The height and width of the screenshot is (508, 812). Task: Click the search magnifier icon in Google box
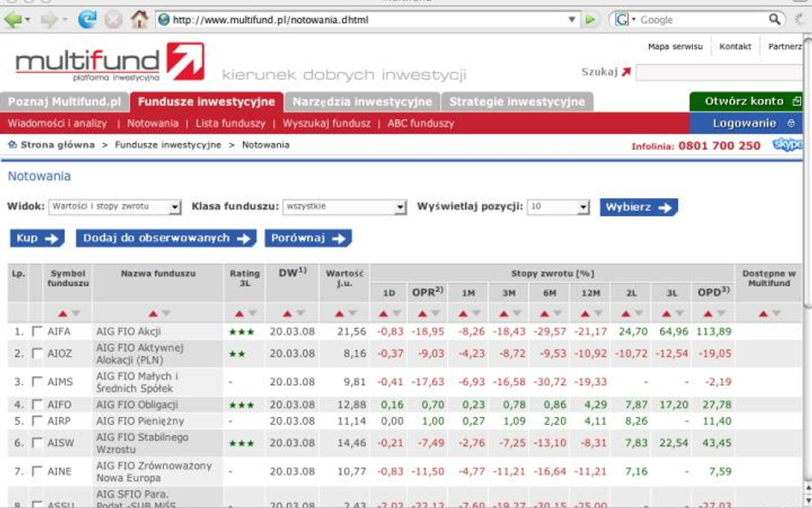[773, 19]
